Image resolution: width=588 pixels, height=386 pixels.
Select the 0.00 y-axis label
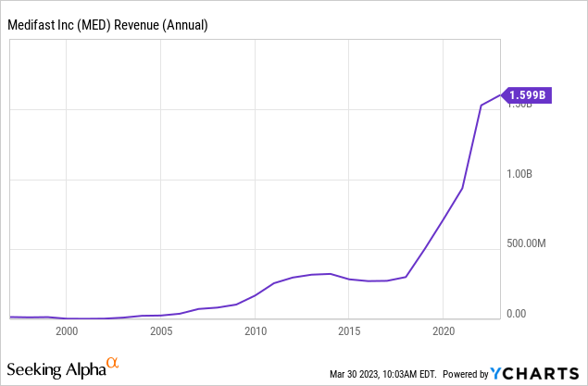point(516,313)
